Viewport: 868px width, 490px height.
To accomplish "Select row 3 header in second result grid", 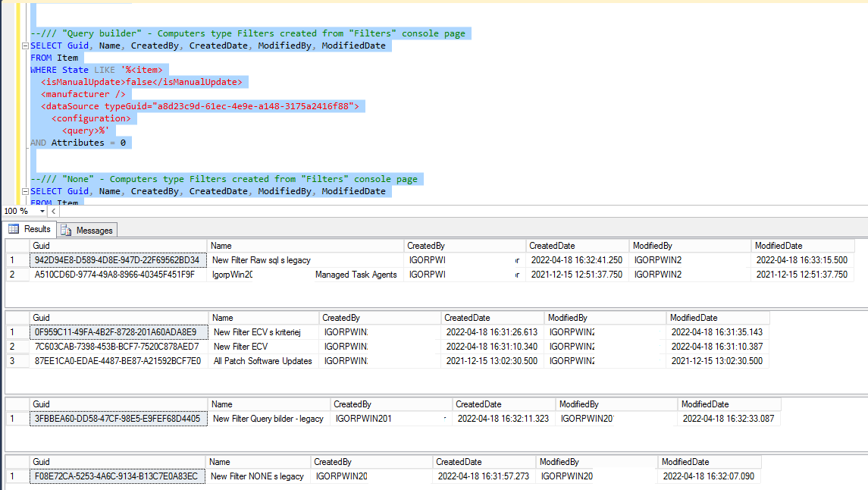I will click(17, 361).
